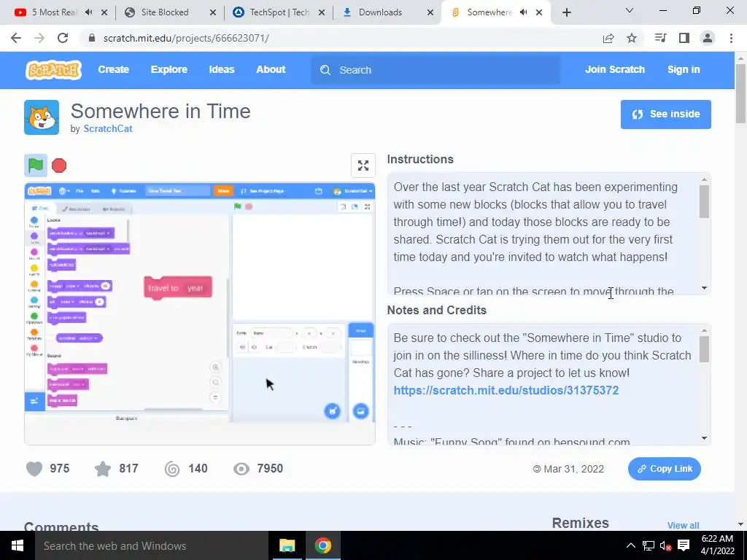Reload the page with the refresh icon

tap(63, 38)
